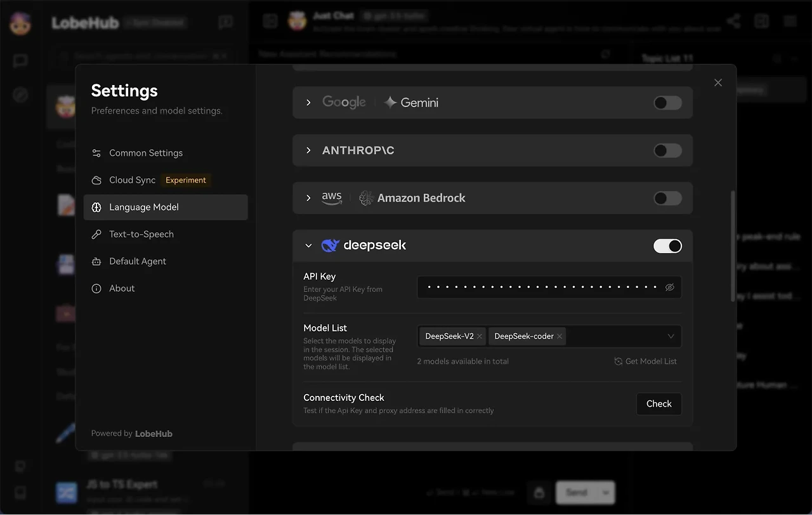
Task: Click the DeepSeek API Key field
Action: click(x=549, y=287)
